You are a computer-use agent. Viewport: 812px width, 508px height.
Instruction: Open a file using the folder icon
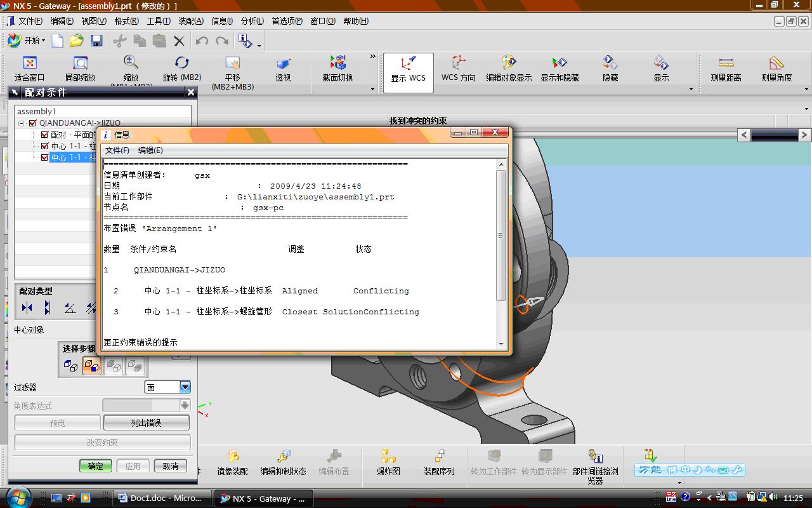click(77, 41)
